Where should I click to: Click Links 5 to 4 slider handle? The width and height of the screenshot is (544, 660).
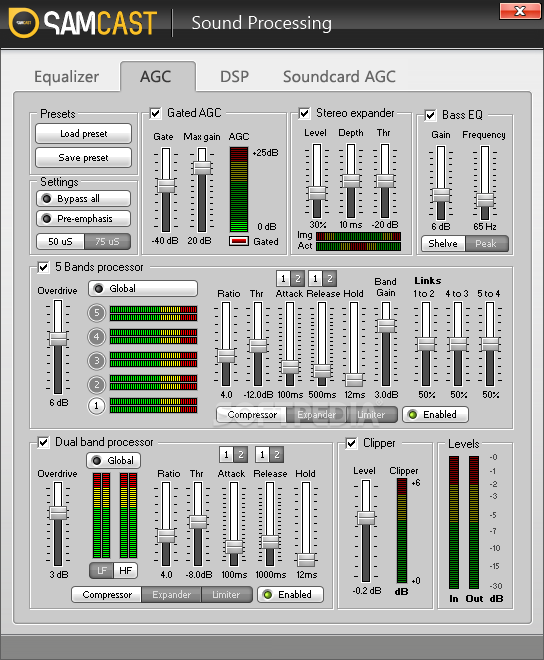[x=490, y=344]
